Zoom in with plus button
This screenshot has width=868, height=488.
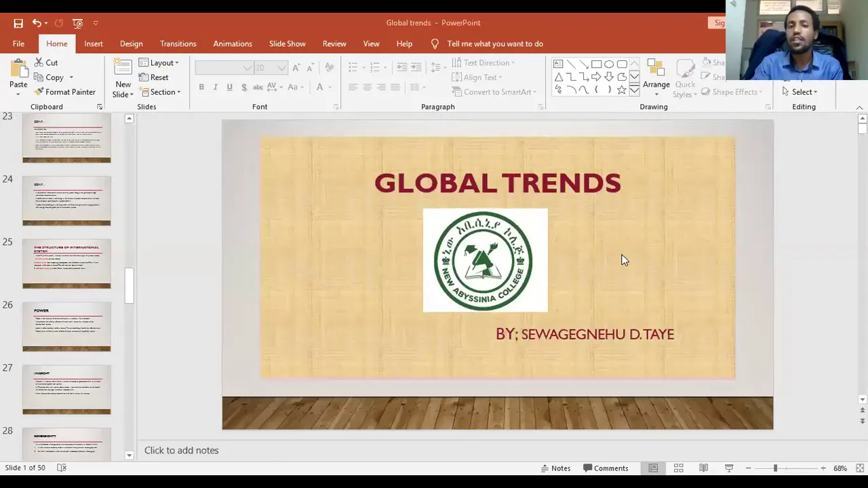click(x=823, y=468)
